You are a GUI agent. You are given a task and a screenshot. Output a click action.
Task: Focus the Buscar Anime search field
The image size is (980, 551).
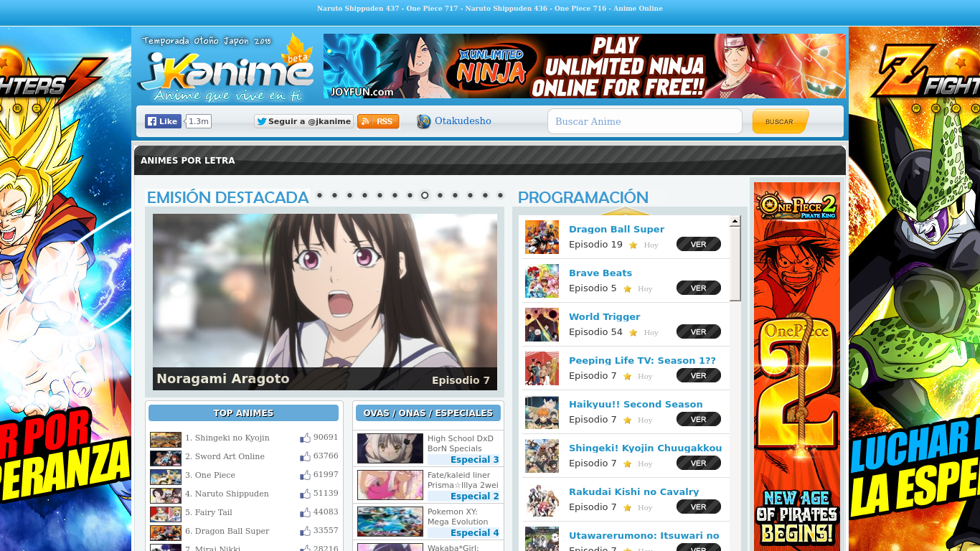click(x=644, y=121)
